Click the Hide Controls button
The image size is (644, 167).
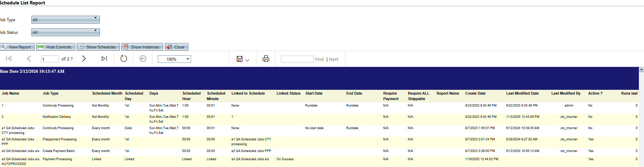point(55,47)
